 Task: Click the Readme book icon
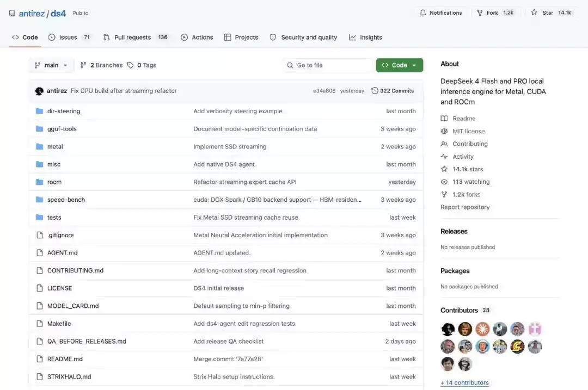point(444,119)
